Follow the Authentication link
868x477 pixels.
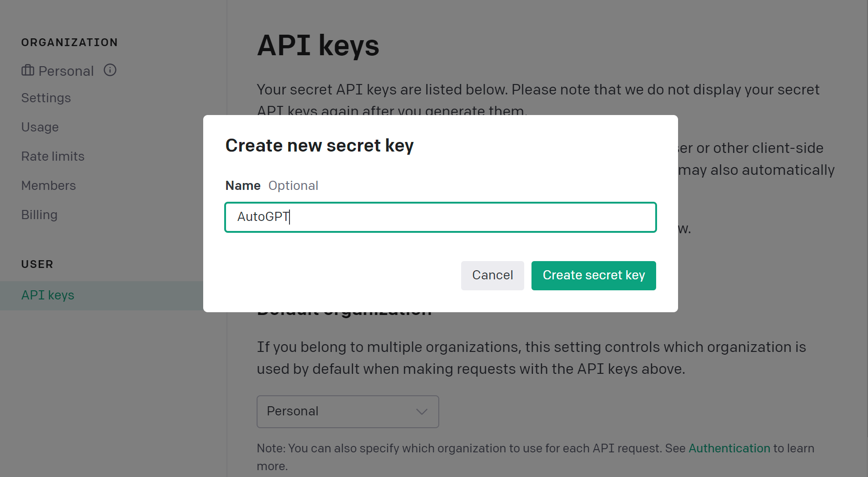[729, 449]
